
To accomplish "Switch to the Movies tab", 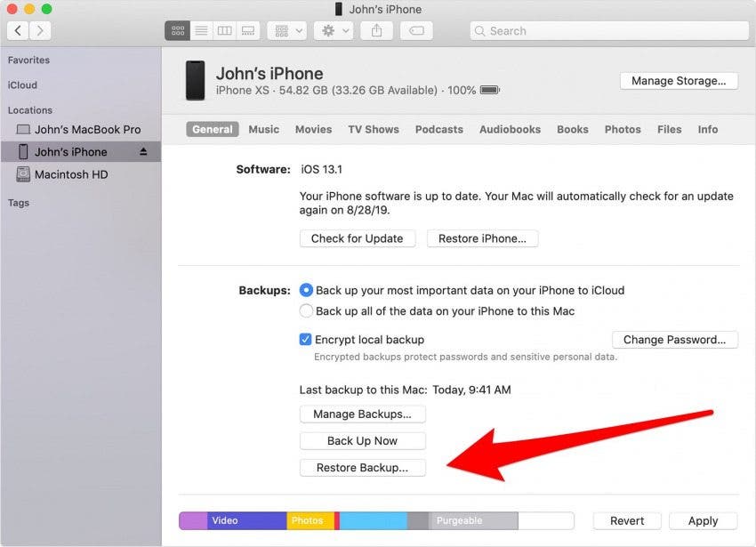I will tap(313, 129).
